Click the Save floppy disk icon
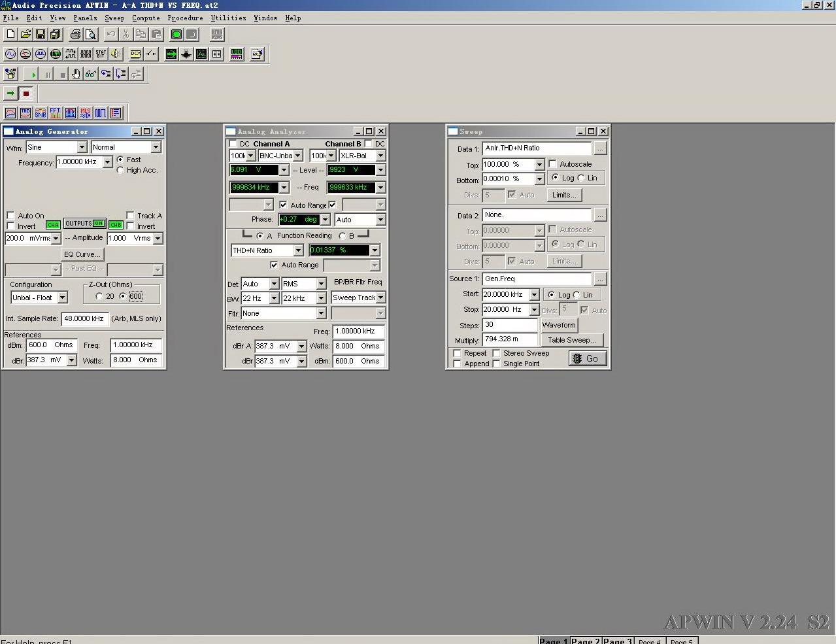836x644 pixels. click(41, 35)
